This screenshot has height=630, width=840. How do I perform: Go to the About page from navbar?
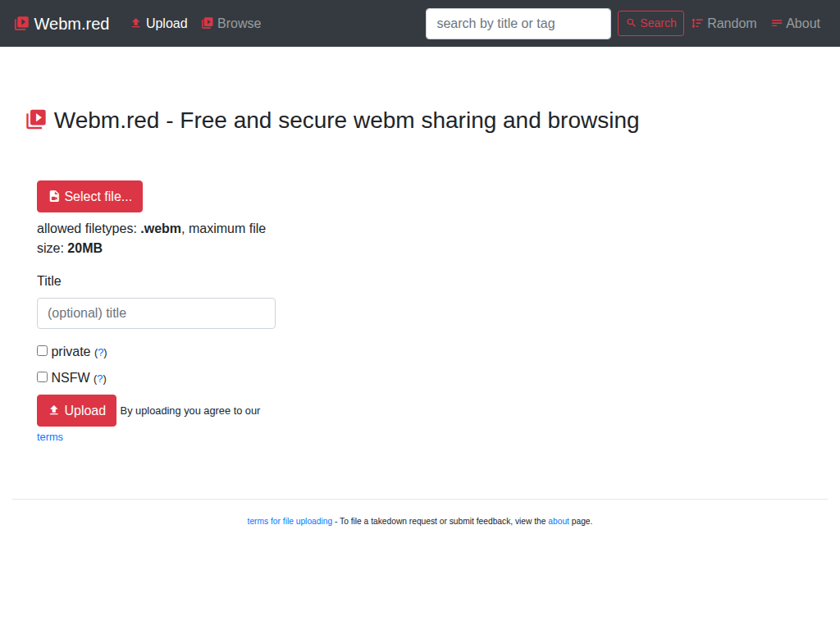(x=802, y=24)
